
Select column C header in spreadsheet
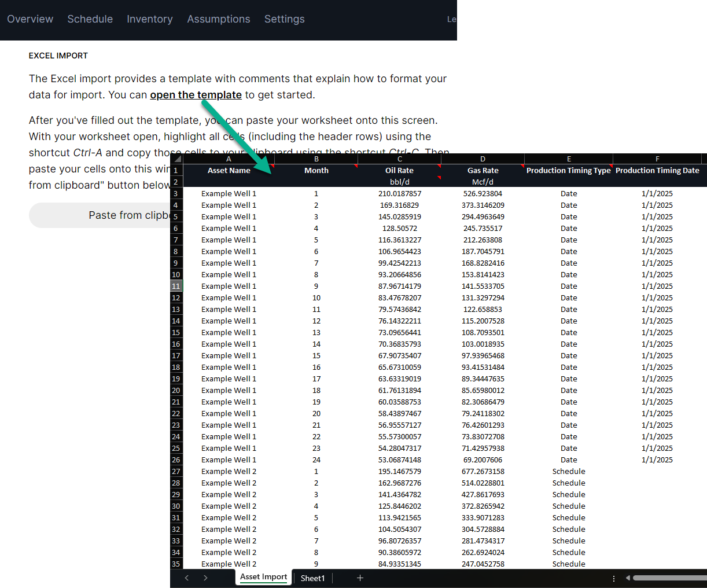[400, 159]
